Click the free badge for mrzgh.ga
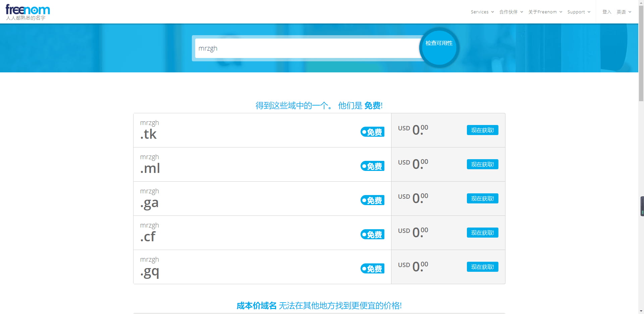644x314 pixels. pyautogui.click(x=372, y=200)
